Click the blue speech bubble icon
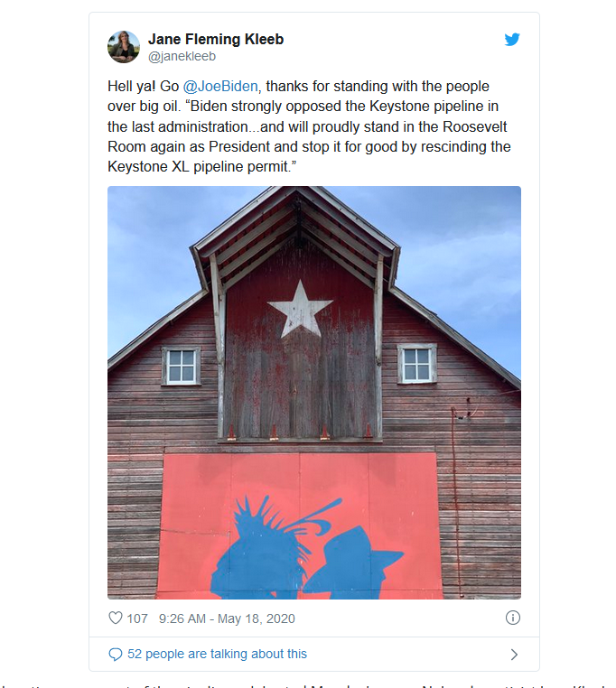The image size is (616, 688). coord(115,654)
